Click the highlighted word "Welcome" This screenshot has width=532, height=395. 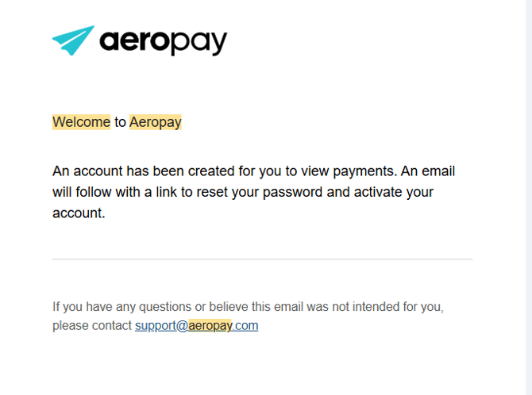click(x=81, y=122)
